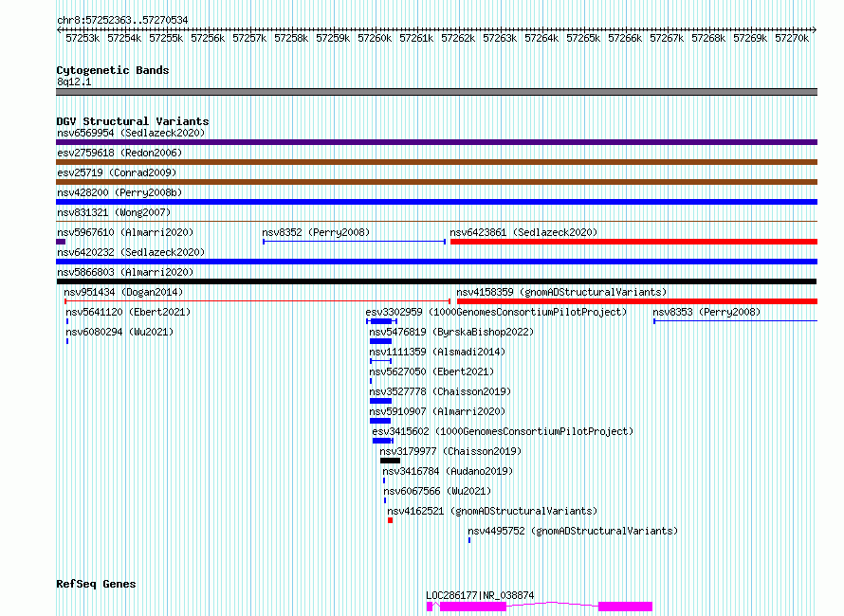Click the nsv1111359 (Alsmadi2014) label
This screenshot has width=844, height=616.
tap(437, 352)
